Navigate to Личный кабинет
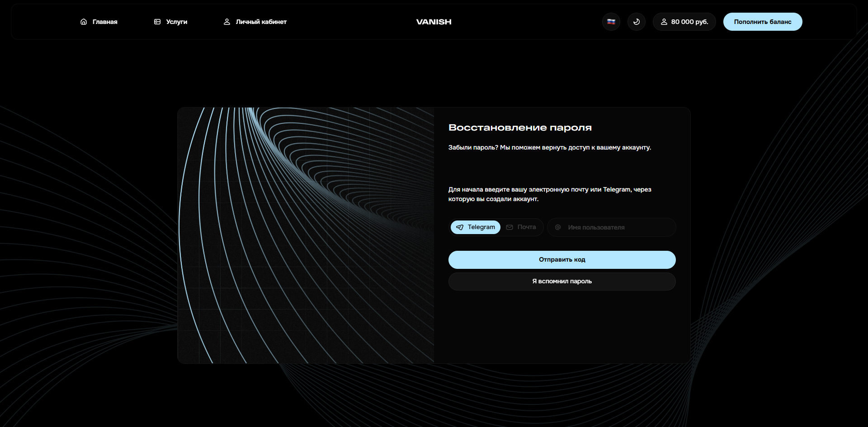The height and width of the screenshot is (427, 868). pyautogui.click(x=261, y=22)
